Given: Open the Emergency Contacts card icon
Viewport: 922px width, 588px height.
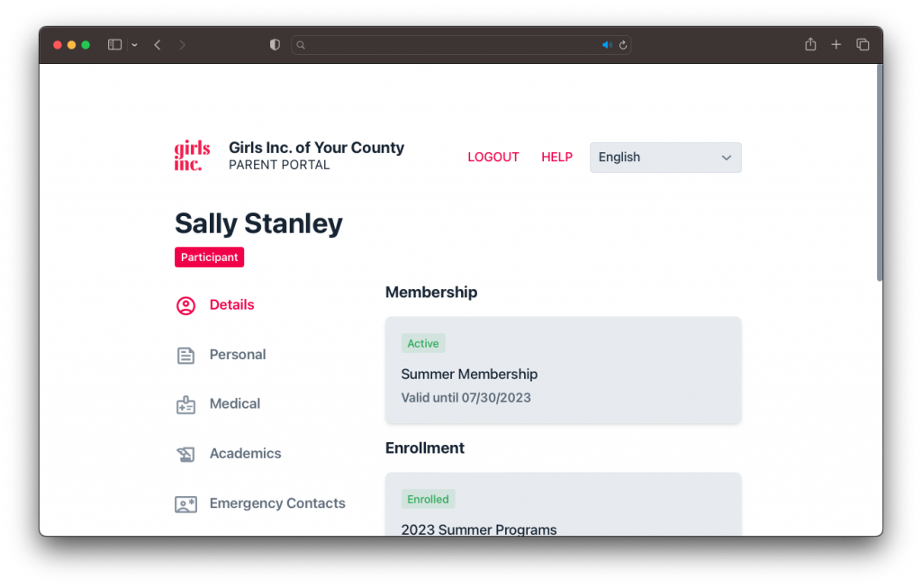Looking at the screenshot, I should click(x=185, y=504).
